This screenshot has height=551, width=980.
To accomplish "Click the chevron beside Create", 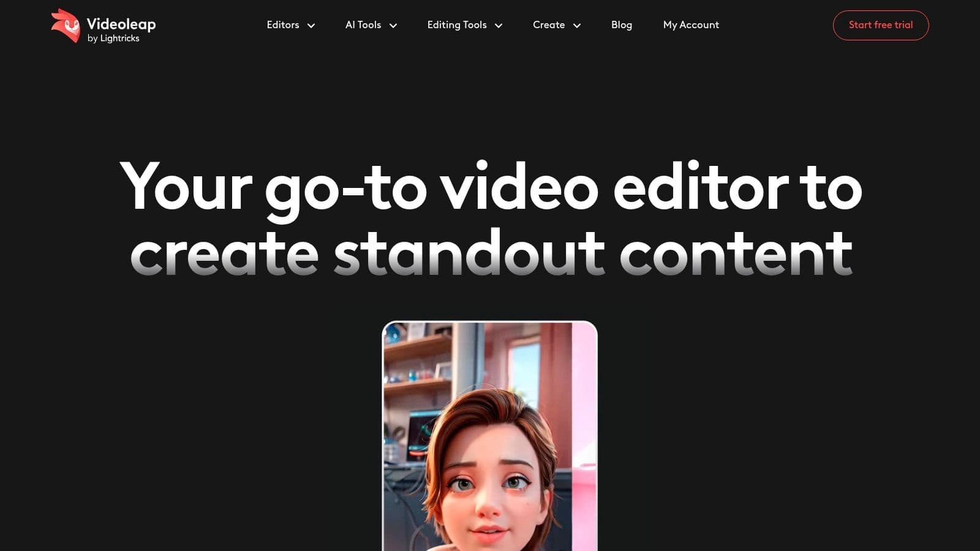I will pos(577,26).
